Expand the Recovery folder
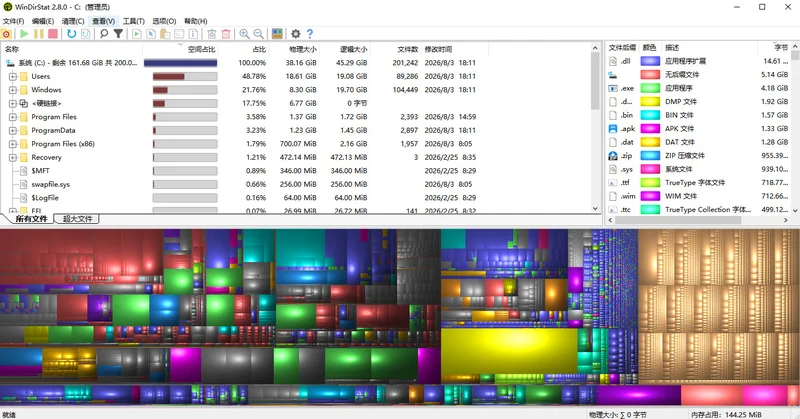Image resolution: width=800 pixels, height=419 pixels. [13, 158]
